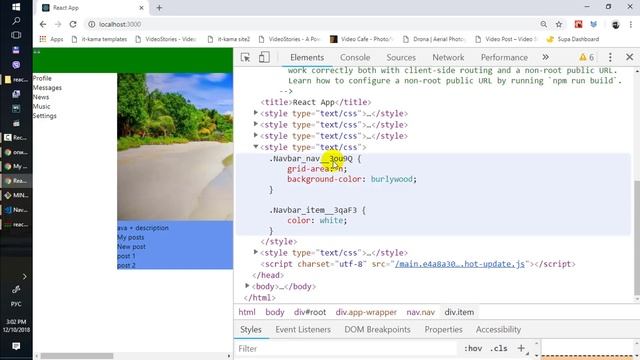Close the DevTools panel
The image size is (640, 360).
[x=629, y=57]
